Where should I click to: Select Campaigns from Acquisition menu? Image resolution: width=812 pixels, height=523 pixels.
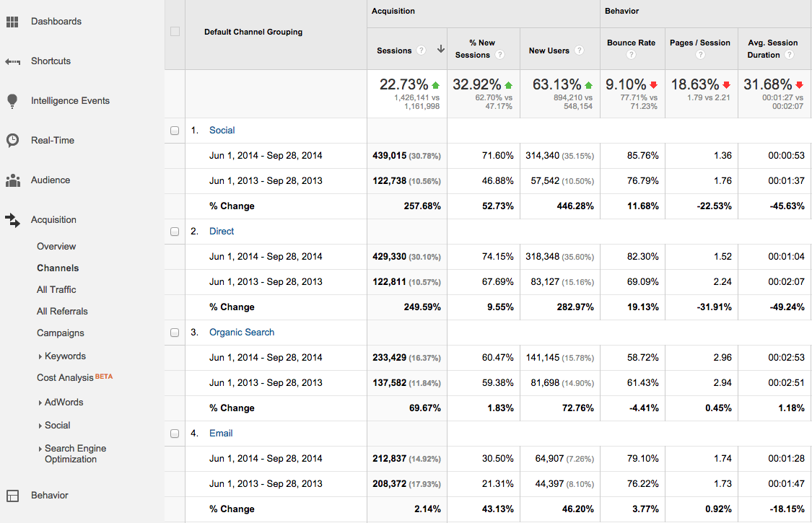pyautogui.click(x=61, y=333)
